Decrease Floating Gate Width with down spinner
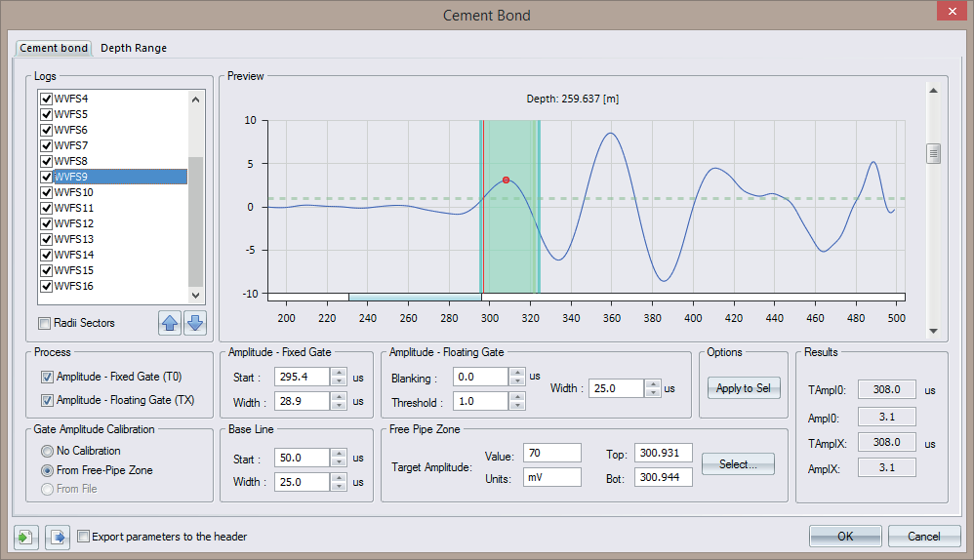Viewport: 974px width, 560px height. coord(652,392)
